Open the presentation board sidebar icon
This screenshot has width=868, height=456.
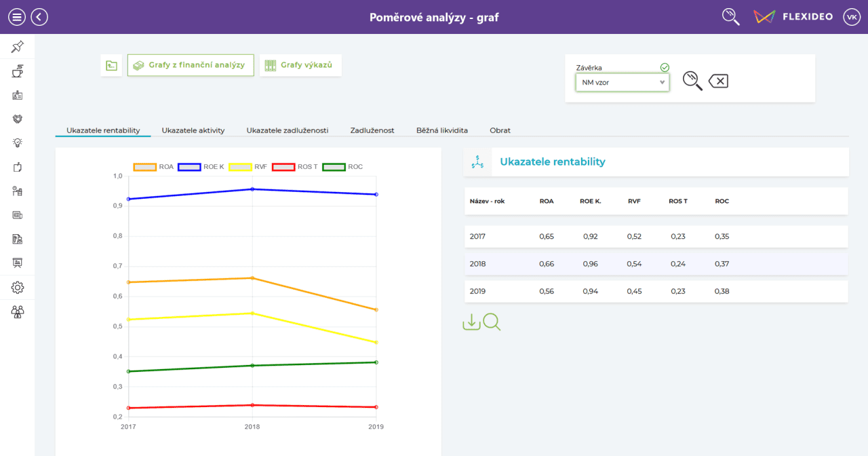pyautogui.click(x=18, y=263)
